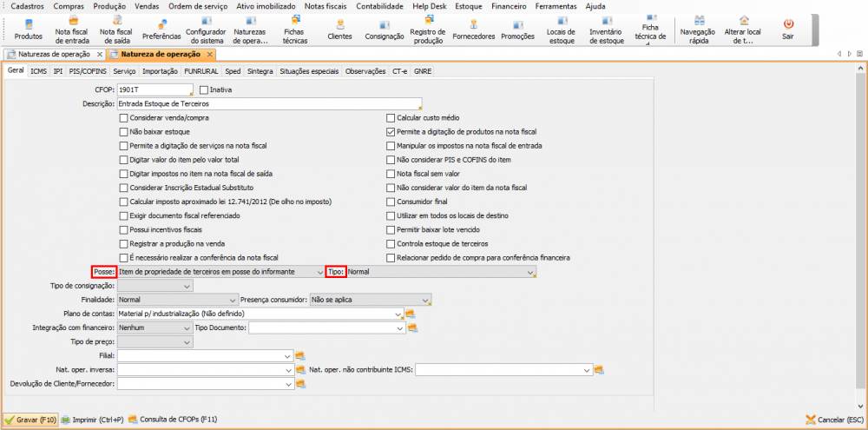Open Produtos from the toolbar

28,29
